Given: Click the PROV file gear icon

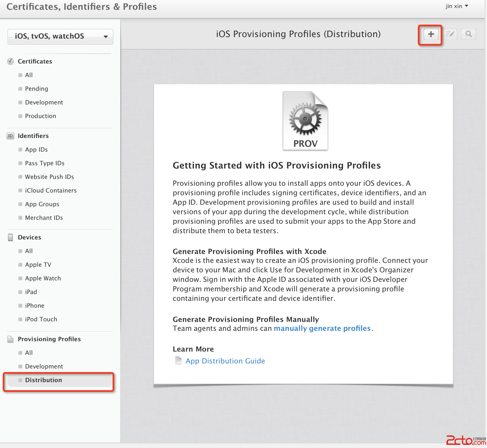Looking at the screenshot, I should (305, 120).
